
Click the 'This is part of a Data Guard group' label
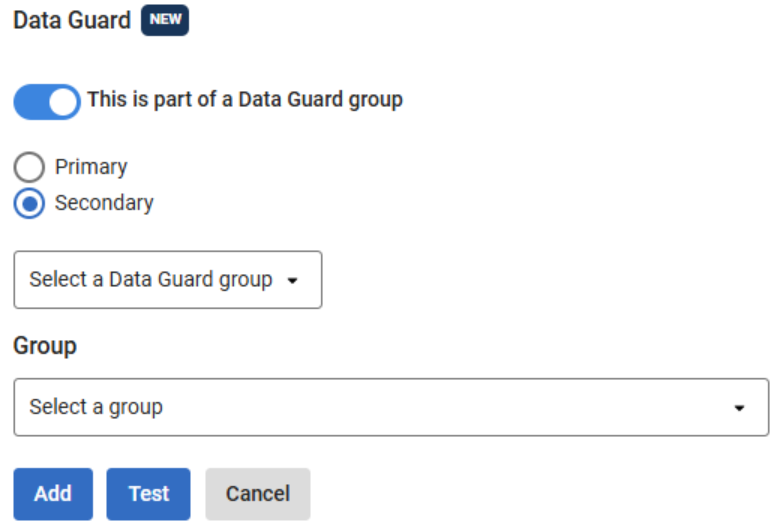coord(245,100)
